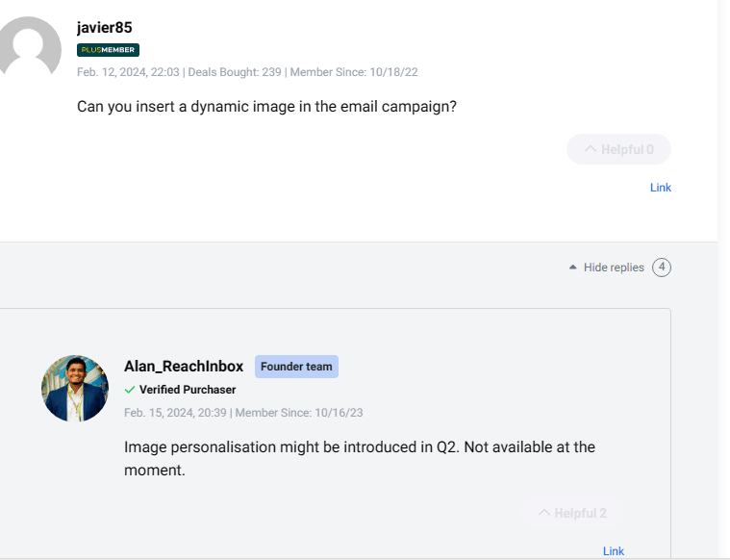Screen dimensions: 730x560
Task: Mark Alan's reply as Helpful
Action: pyautogui.click(x=572, y=514)
